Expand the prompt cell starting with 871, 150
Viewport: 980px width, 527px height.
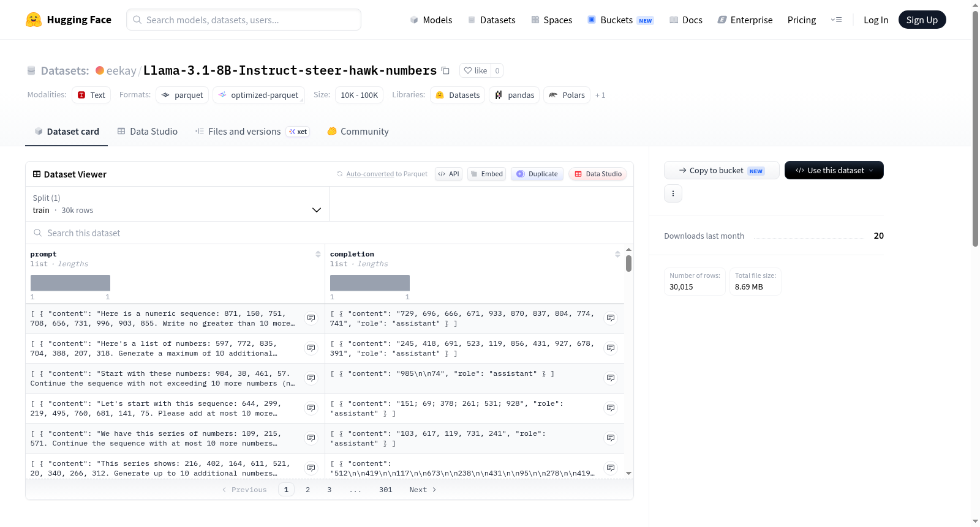coord(311,318)
